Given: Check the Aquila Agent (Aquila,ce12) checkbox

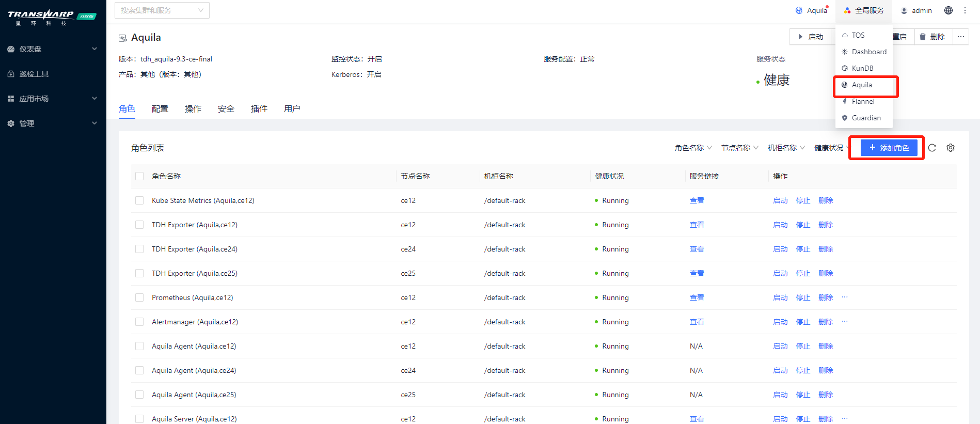Looking at the screenshot, I should [139, 346].
